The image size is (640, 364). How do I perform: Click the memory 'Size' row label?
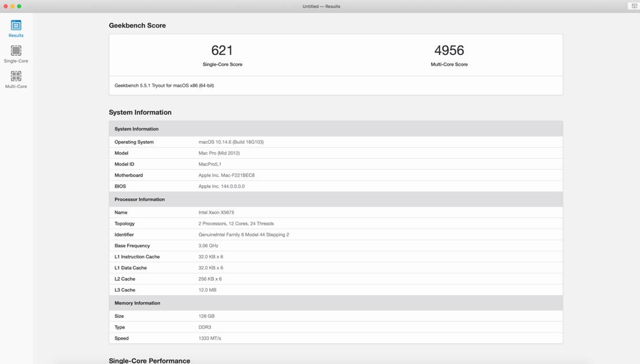coord(119,316)
